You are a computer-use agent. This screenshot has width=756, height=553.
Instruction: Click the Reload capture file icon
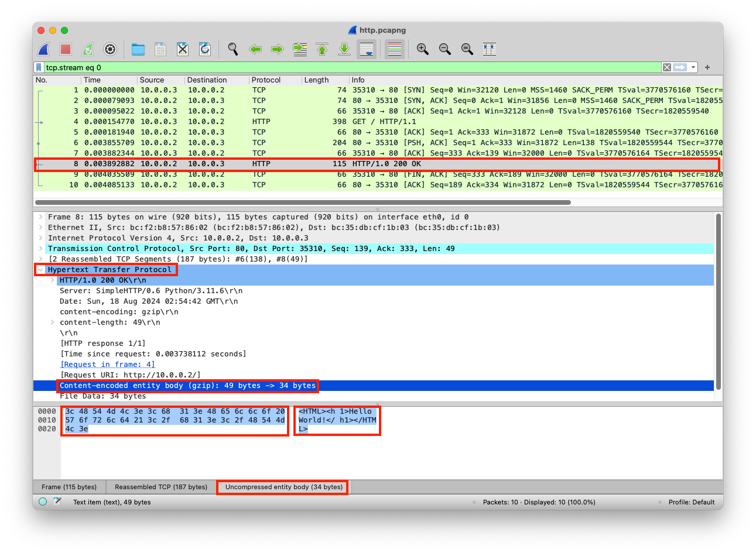[x=205, y=50]
